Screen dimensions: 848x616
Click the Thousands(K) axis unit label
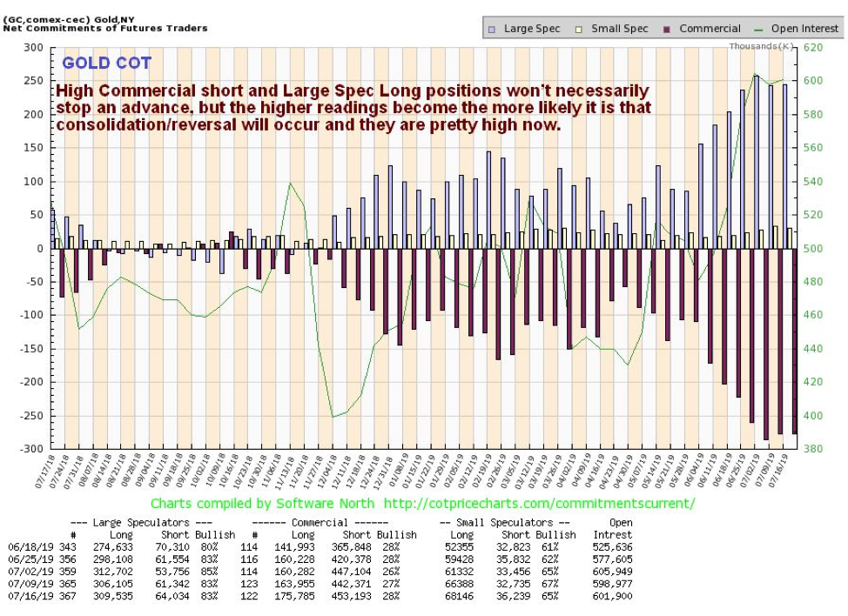pos(761,46)
